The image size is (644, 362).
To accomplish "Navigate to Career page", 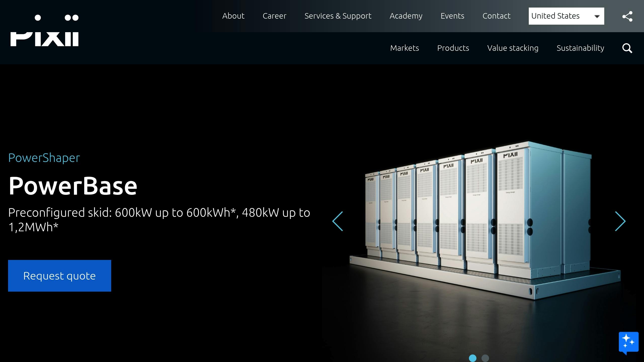I will coord(274,16).
